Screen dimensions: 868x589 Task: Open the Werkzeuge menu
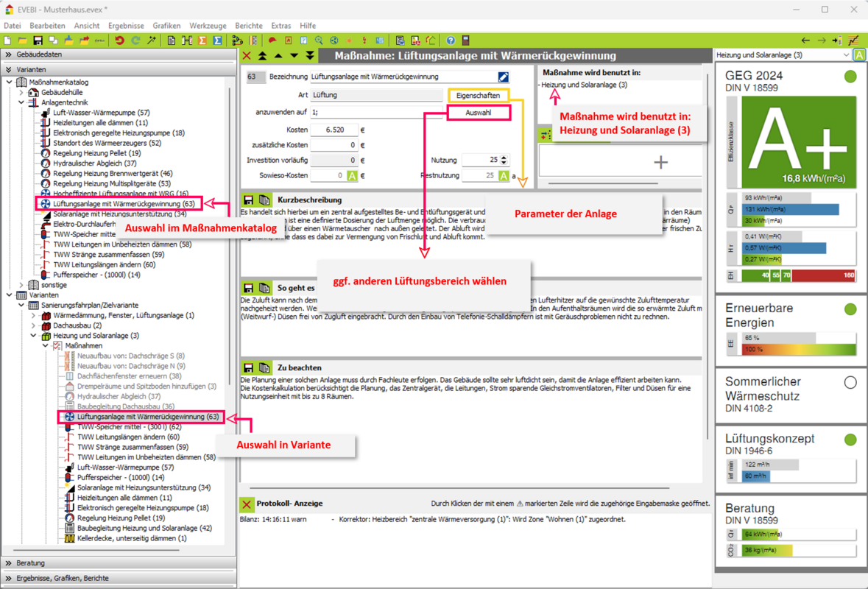(x=208, y=26)
